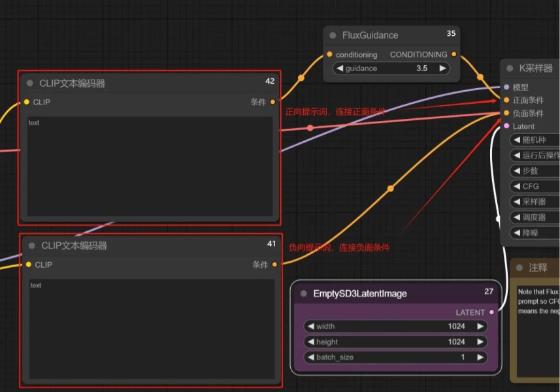
Task: Increase guidance value with right arrow
Action: (x=442, y=68)
